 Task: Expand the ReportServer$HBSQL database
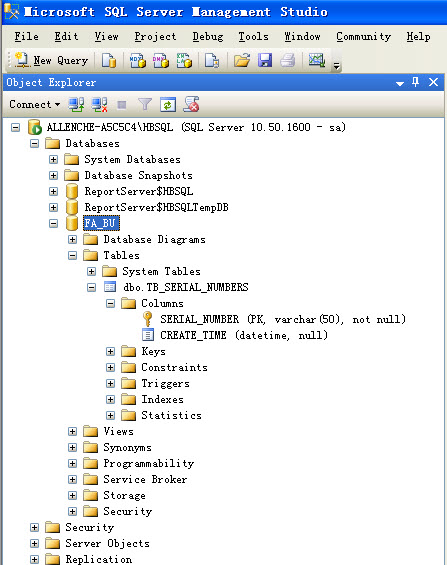(53, 191)
